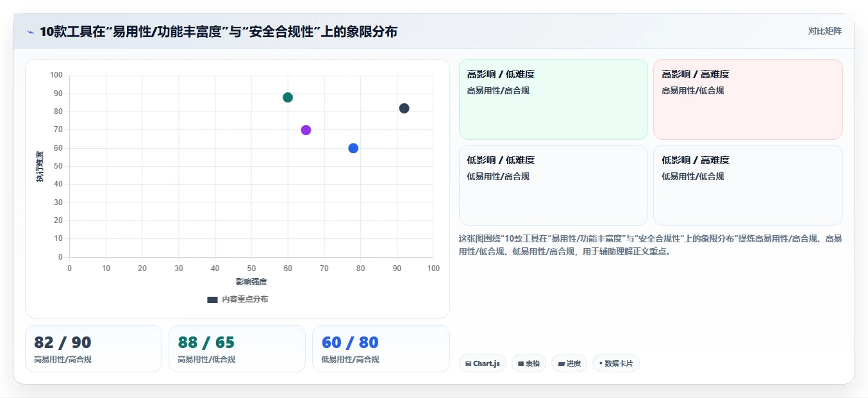Open the 低影响 / 低难度 quadrant card
The image size is (868, 398).
[553, 185]
